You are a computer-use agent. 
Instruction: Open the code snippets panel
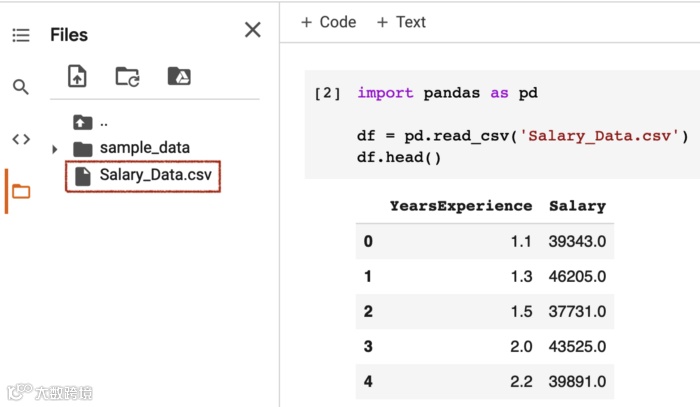click(21, 139)
